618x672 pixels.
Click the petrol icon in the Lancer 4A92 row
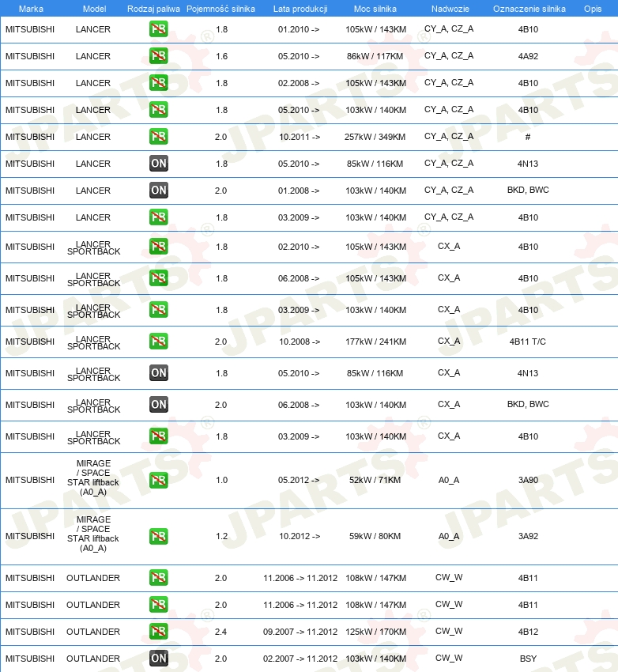coord(159,56)
